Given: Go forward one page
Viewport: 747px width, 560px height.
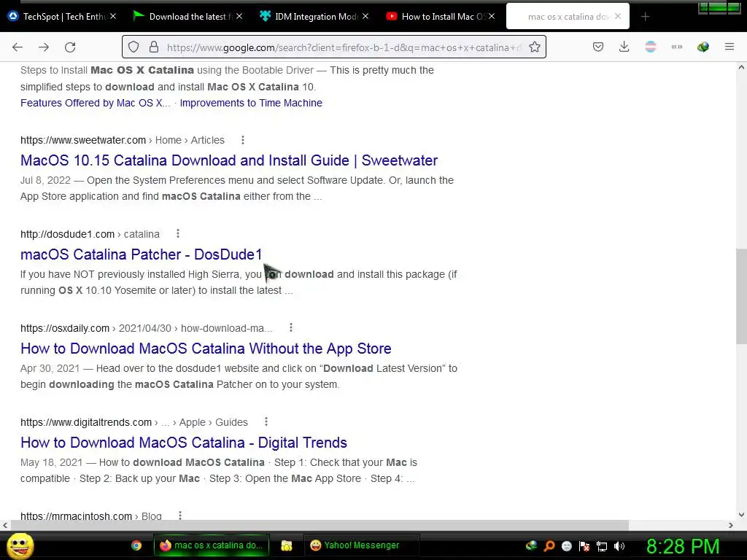Looking at the screenshot, I should coord(44,47).
